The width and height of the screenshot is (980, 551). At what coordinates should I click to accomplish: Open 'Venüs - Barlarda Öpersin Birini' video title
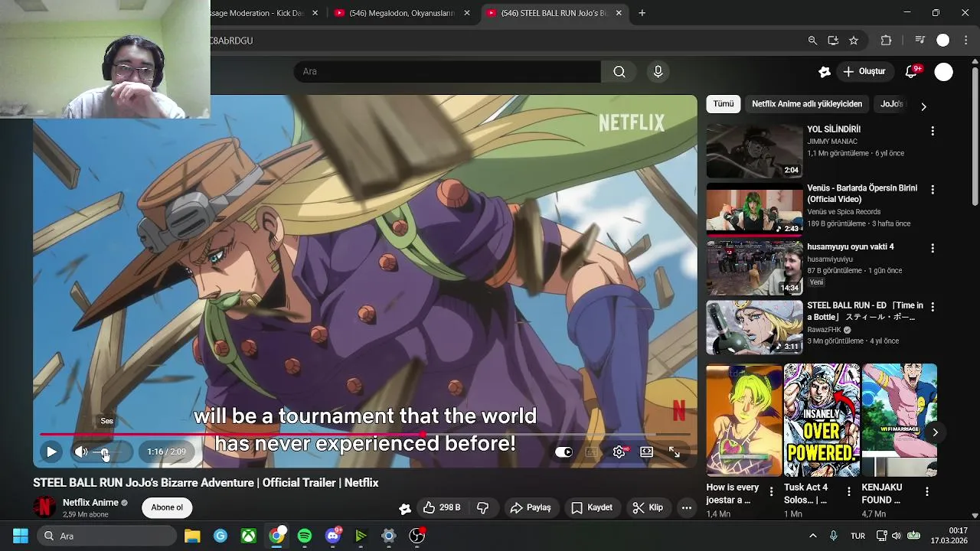click(x=862, y=194)
